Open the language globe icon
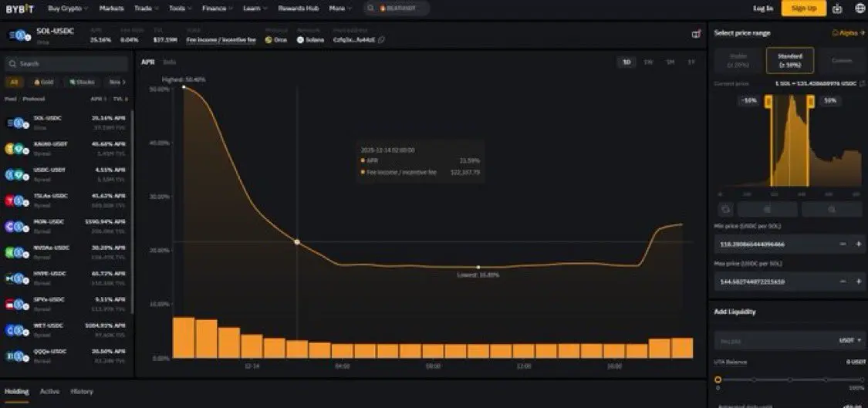868x408 pixels. 860,8
